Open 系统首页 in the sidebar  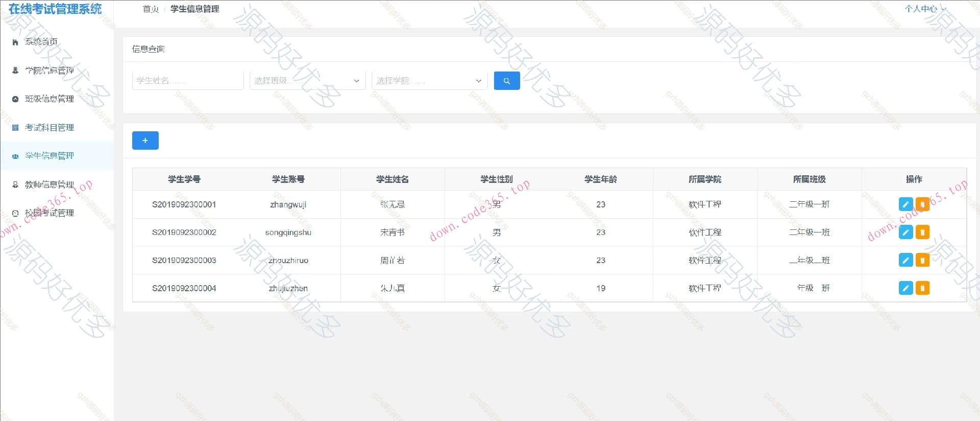(x=57, y=42)
